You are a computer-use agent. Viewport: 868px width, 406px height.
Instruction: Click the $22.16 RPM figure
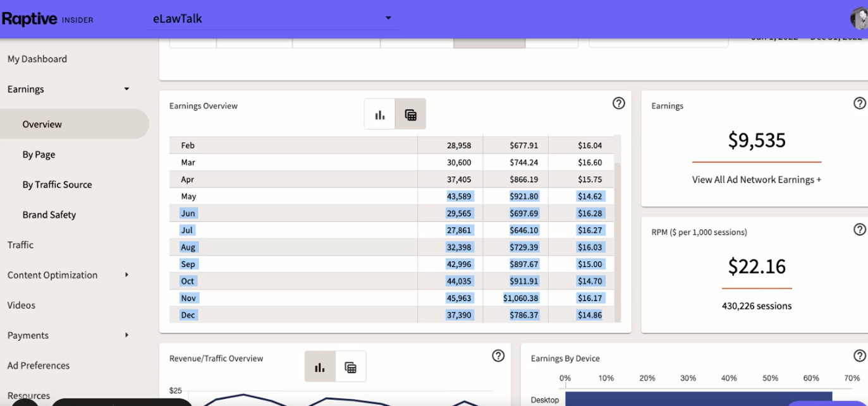pos(757,266)
